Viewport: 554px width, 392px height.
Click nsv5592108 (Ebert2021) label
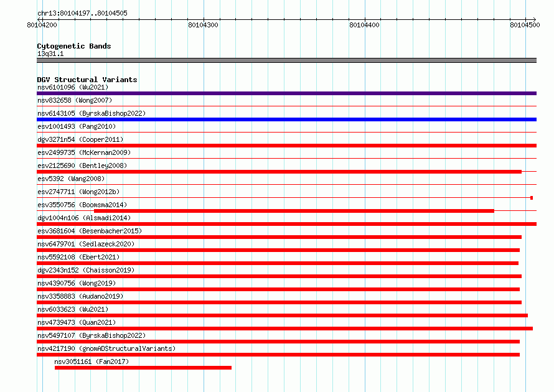78,257
